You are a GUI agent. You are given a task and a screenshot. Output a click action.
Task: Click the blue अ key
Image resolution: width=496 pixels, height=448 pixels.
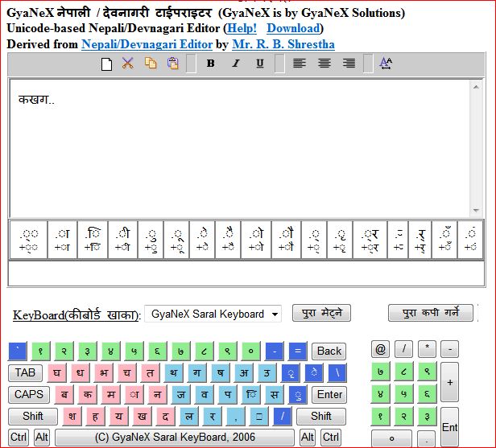tap(244, 373)
